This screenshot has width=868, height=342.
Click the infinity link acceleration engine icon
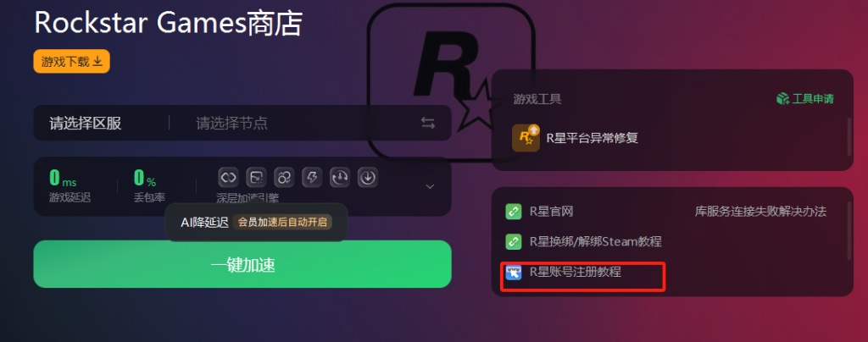point(229,178)
